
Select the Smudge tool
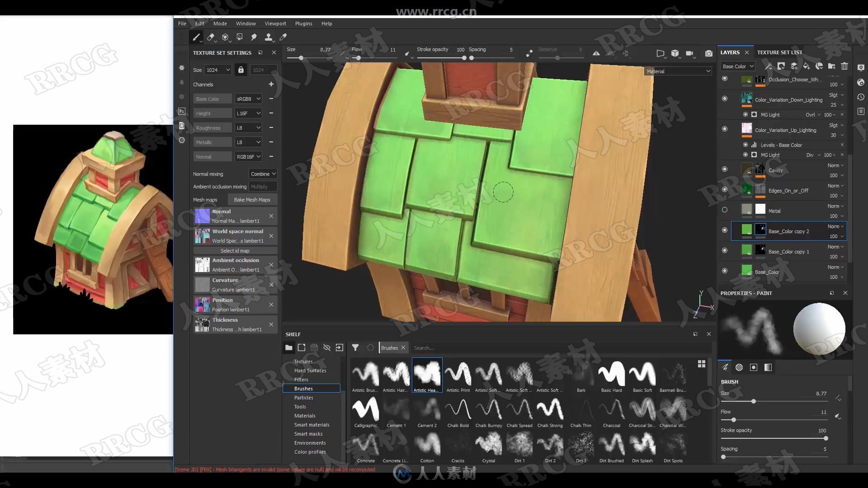255,38
